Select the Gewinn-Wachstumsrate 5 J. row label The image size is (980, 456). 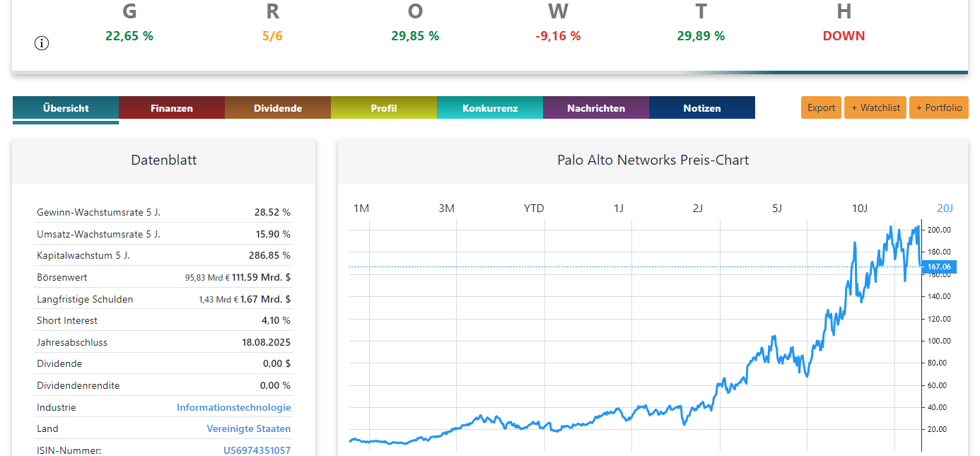(98, 212)
